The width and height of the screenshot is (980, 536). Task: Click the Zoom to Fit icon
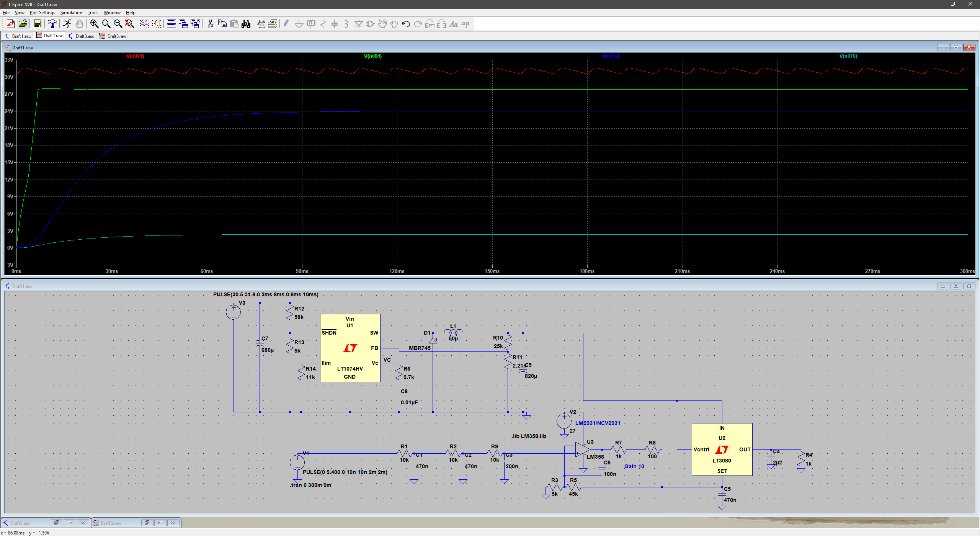coord(130,24)
